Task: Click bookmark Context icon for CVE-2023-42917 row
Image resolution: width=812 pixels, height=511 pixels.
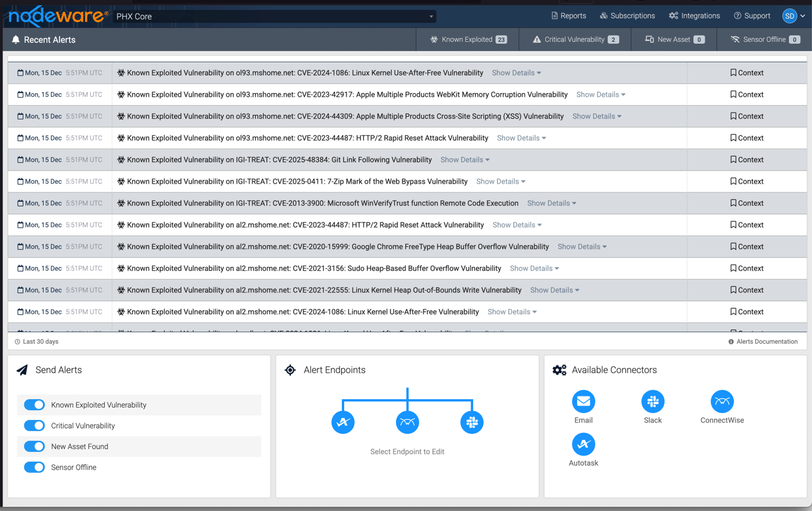Action: pyautogui.click(x=733, y=94)
